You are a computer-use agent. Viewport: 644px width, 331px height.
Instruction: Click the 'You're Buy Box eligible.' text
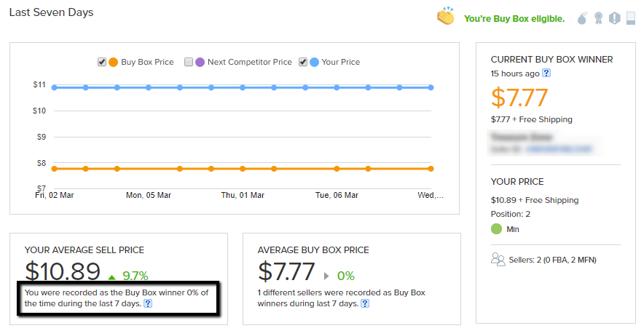coord(514,18)
